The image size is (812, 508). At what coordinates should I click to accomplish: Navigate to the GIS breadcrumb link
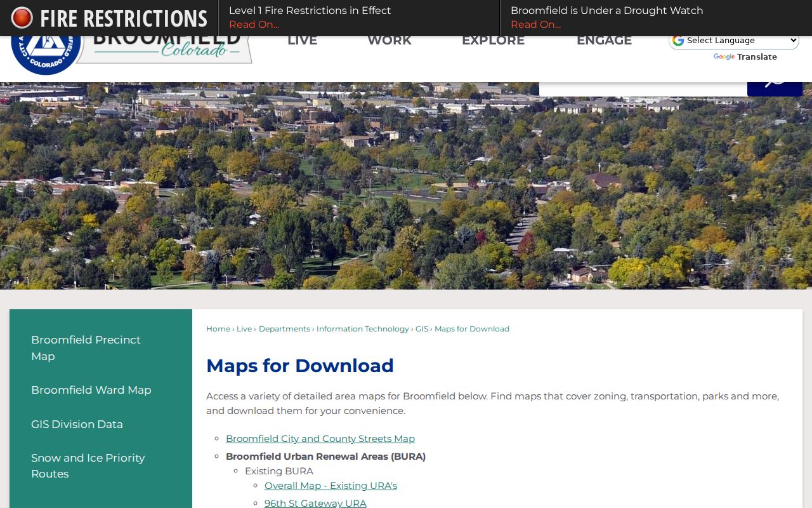tap(422, 329)
